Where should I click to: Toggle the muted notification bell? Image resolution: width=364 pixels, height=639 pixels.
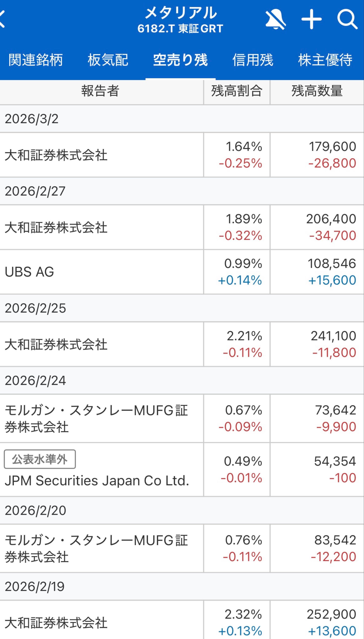click(276, 20)
